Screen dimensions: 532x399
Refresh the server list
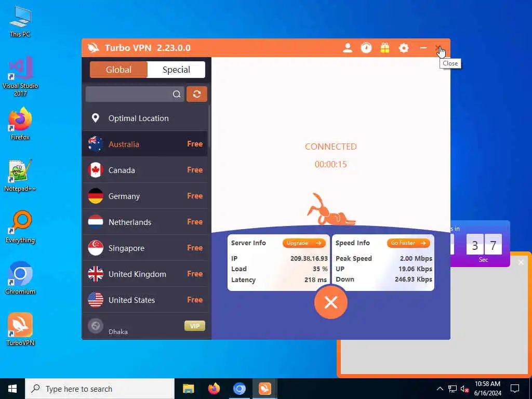197,94
